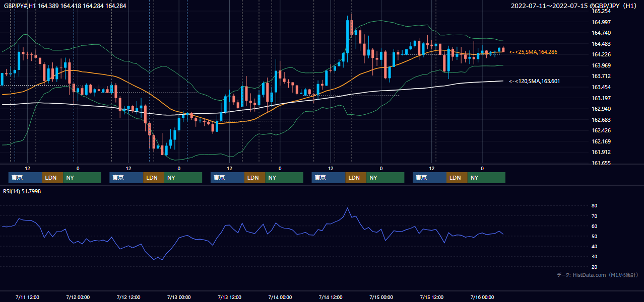Select the 7/11 12:00 time axis label
This screenshot has width=644, height=302.
coord(27,297)
